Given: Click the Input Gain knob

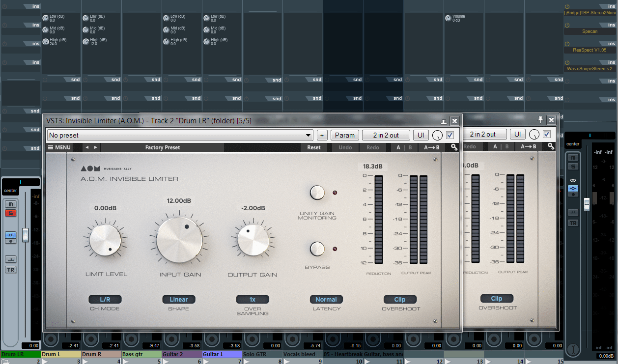Looking at the screenshot, I should click(179, 240).
